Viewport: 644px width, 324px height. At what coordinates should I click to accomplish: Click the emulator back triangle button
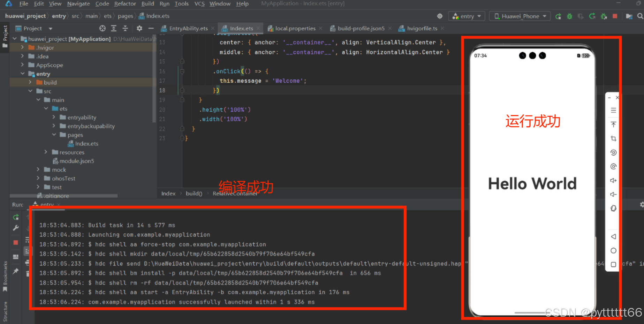click(x=613, y=236)
